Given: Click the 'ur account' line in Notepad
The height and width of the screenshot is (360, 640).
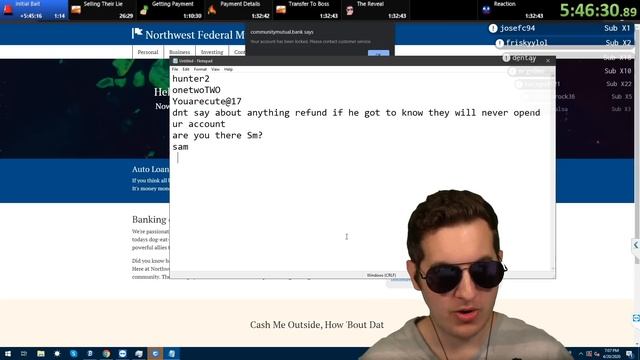Looking at the screenshot, I should tap(199, 124).
